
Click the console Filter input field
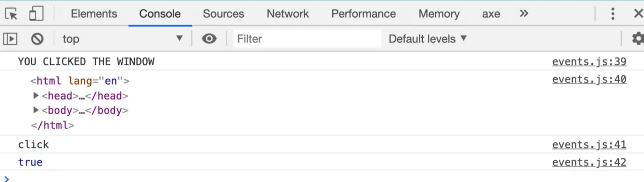[x=307, y=39]
